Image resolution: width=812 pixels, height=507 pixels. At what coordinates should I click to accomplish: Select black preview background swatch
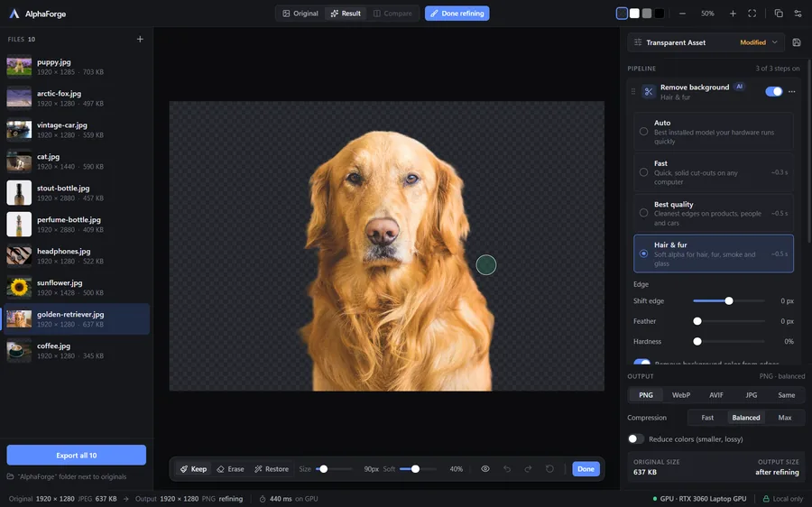pyautogui.click(x=660, y=14)
